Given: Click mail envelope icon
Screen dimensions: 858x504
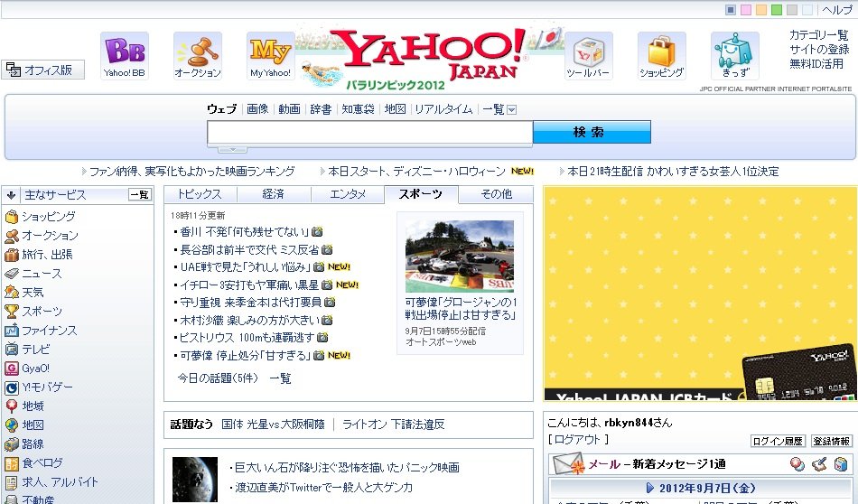Looking at the screenshot, I should point(569,464).
